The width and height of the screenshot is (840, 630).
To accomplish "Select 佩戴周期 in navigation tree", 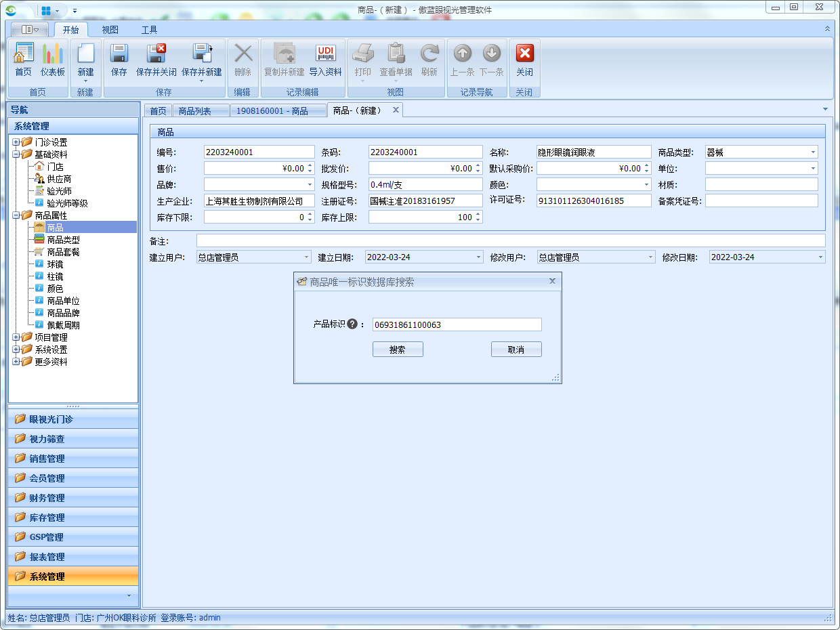I will click(63, 325).
